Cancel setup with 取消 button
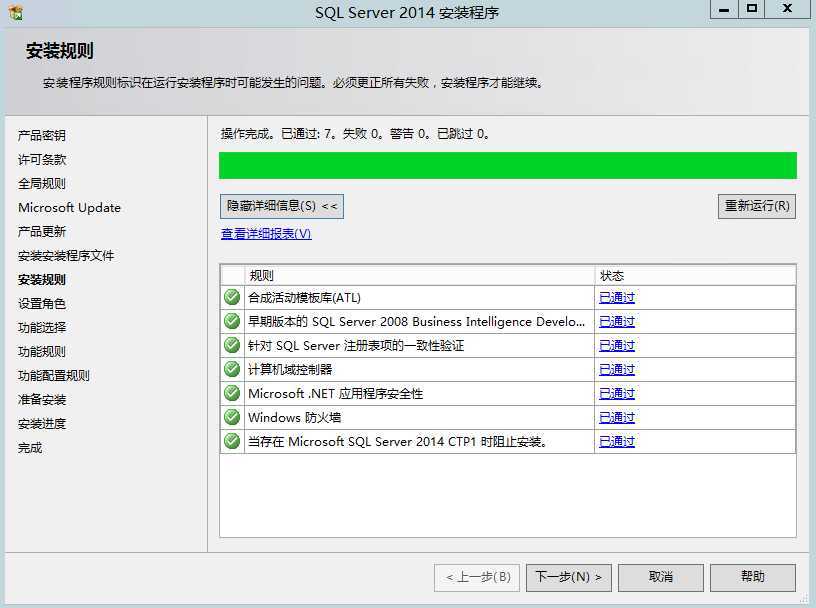 (x=661, y=577)
